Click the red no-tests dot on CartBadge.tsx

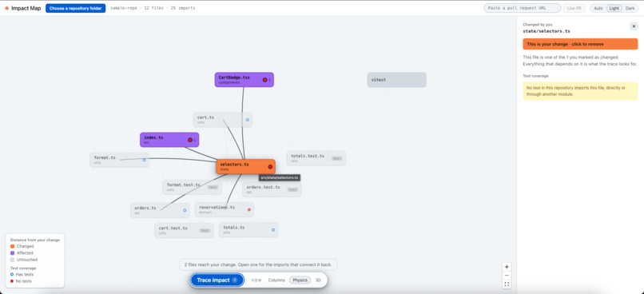pyautogui.click(x=265, y=80)
